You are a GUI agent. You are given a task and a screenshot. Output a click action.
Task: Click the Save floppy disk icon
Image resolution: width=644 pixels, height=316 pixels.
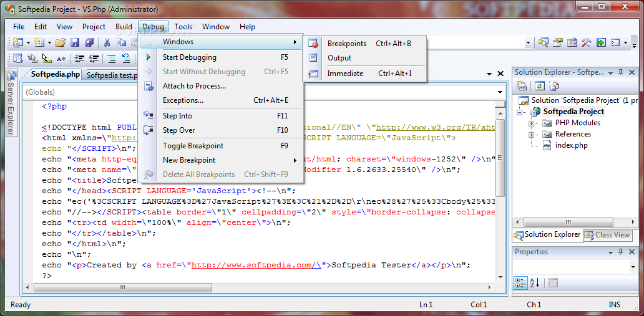click(75, 42)
